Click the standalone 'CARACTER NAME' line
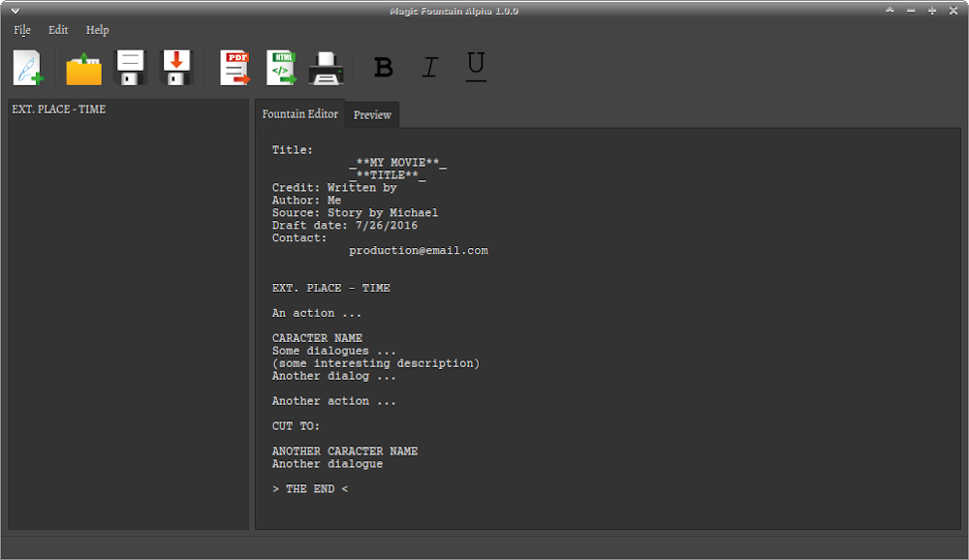The height and width of the screenshot is (560, 969). pyautogui.click(x=317, y=338)
